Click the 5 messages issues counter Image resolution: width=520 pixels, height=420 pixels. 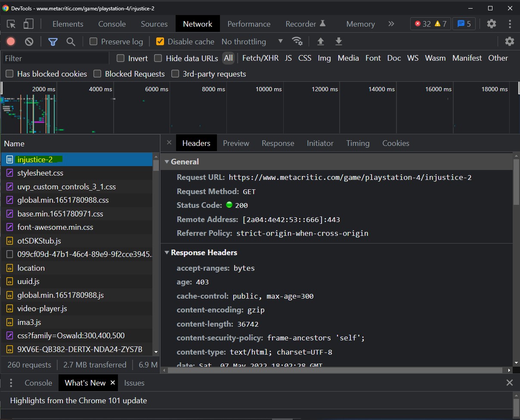click(464, 24)
